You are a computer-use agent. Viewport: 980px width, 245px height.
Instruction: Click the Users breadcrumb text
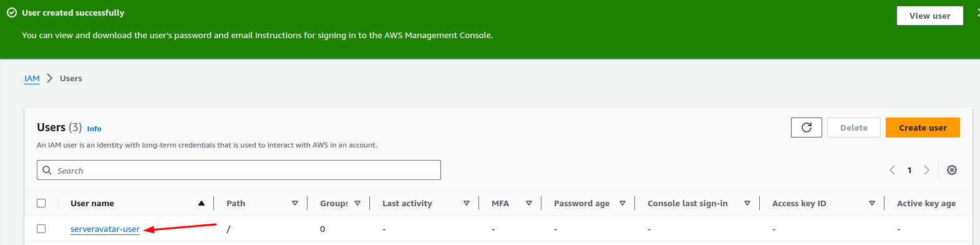(x=71, y=78)
